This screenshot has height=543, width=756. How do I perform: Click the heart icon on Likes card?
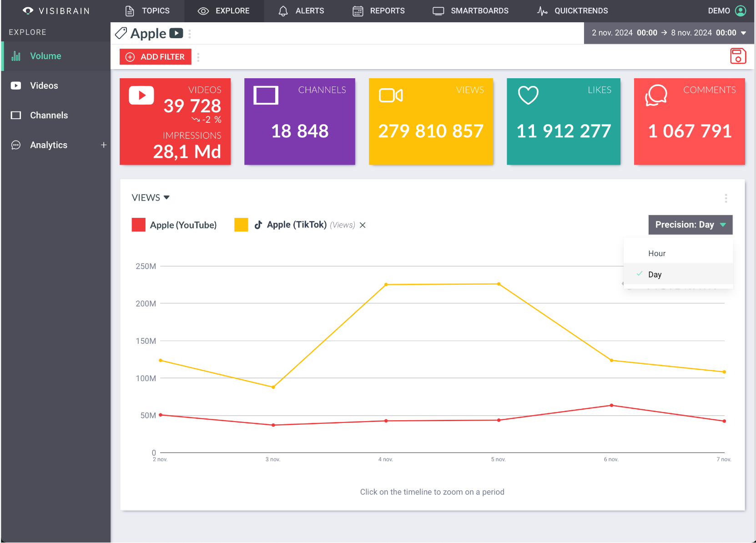(528, 96)
